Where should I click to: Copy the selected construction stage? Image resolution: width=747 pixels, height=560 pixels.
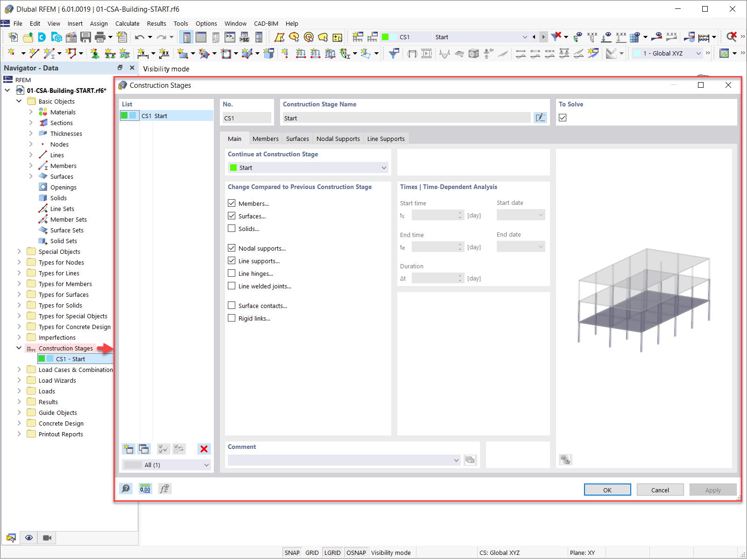pyautogui.click(x=144, y=448)
